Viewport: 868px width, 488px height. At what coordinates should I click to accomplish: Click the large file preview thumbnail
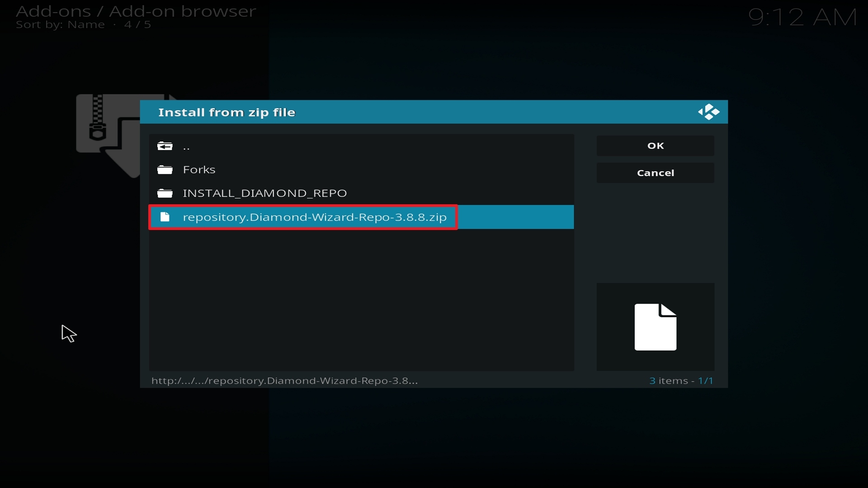[655, 327]
